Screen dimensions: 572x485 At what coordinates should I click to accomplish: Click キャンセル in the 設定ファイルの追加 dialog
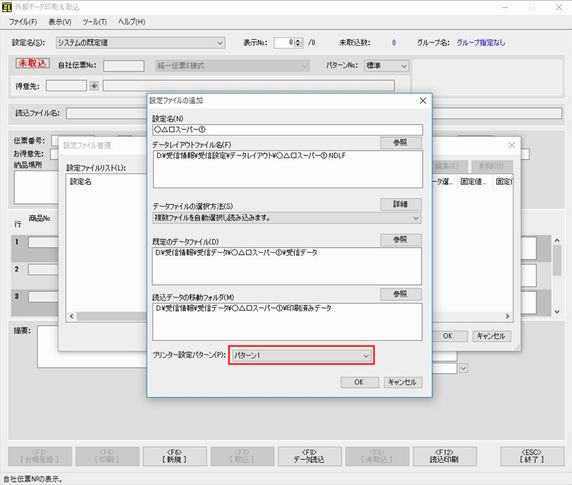[x=403, y=382]
